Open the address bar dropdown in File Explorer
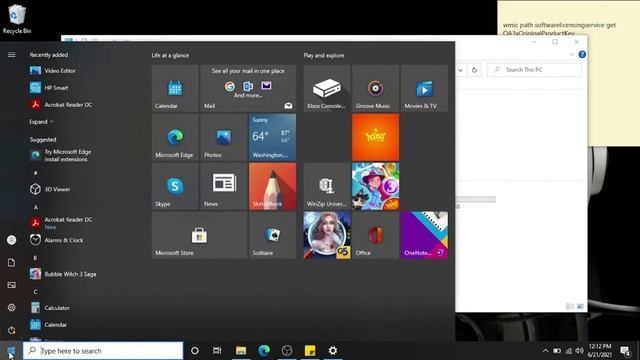The height and width of the screenshot is (360, 640). (460, 70)
